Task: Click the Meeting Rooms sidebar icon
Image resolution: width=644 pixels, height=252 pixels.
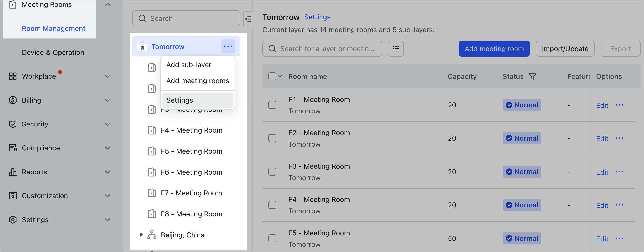Action: 13,4
